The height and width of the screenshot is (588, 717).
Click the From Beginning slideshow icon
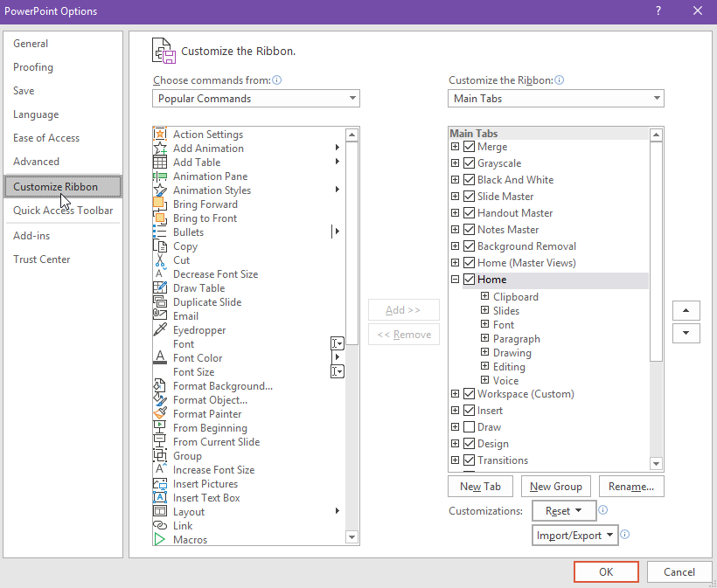click(160, 428)
